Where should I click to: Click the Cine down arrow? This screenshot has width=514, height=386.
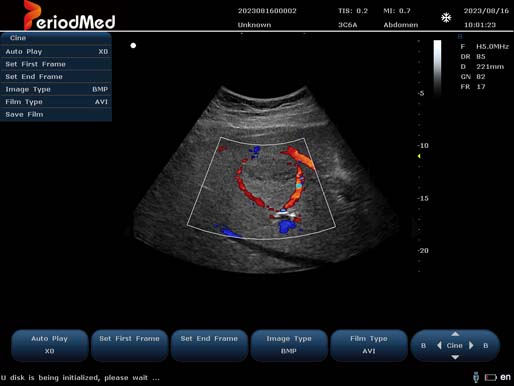click(x=455, y=357)
